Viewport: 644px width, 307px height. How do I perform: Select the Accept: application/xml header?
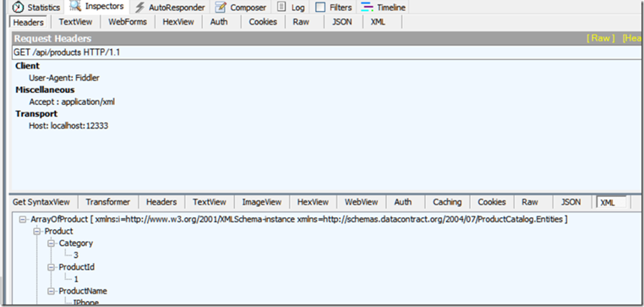[72, 101]
